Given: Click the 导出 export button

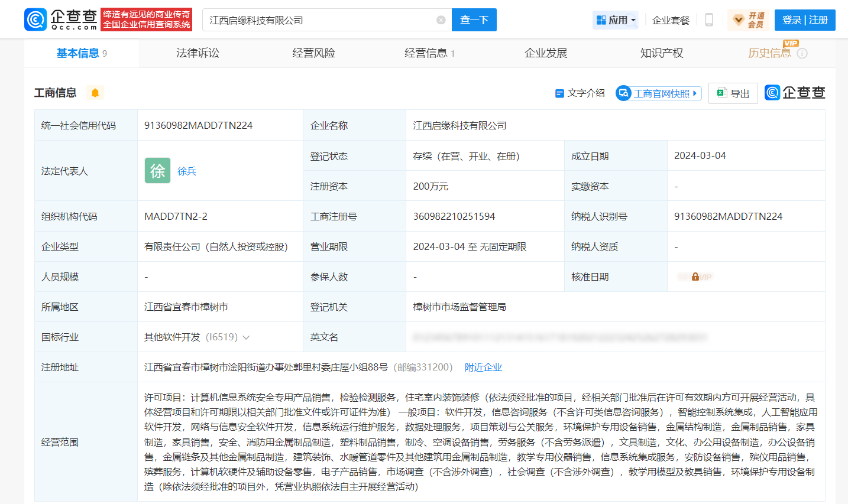Looking at the screenshot, I should click(733, 93).
